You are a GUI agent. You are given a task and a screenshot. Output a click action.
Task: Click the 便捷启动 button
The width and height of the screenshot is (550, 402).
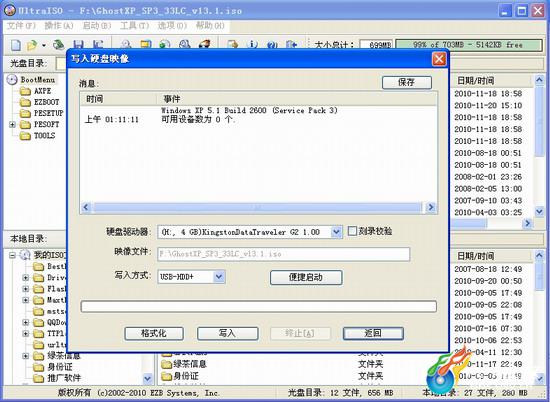coord(306,277)
